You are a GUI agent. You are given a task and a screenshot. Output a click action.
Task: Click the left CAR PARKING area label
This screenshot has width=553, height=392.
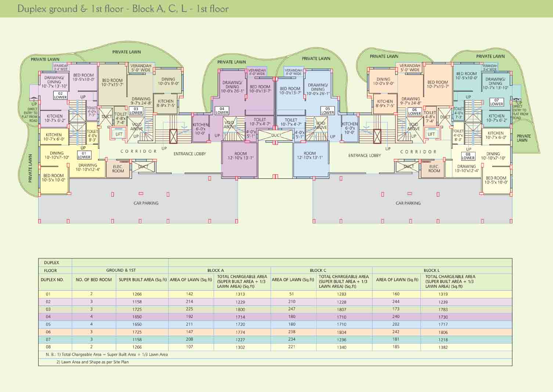click(146, 203)
